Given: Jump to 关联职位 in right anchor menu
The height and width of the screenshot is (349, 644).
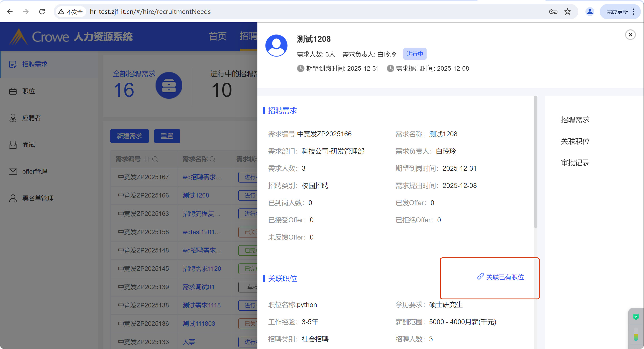Looking at the screenshot, I should pyautogui.click(x=575, y=141).
